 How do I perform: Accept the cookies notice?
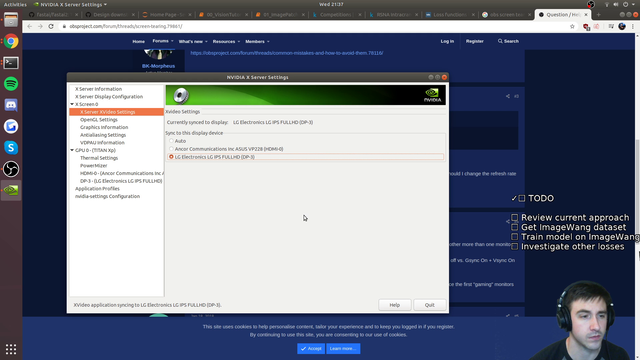click(x=311, y=349)
